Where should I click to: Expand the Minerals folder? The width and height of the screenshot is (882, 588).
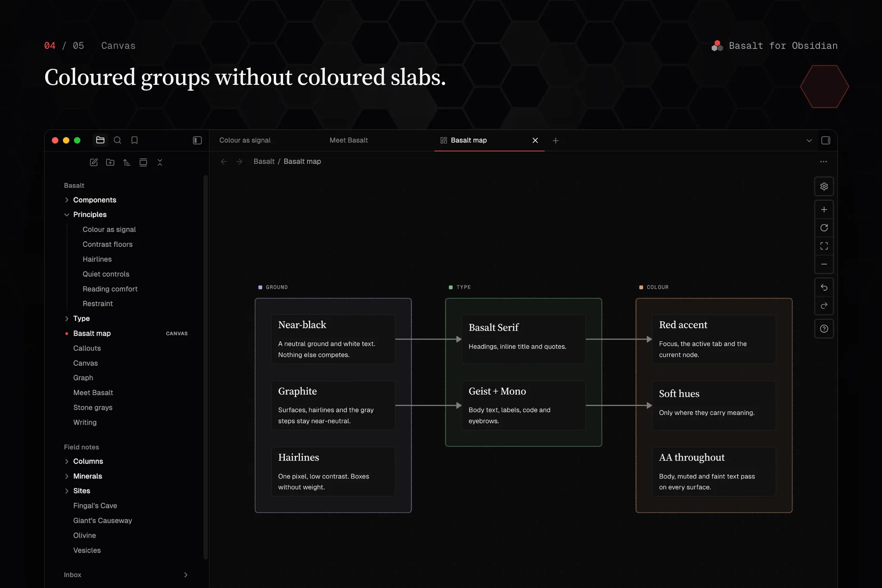67,476
